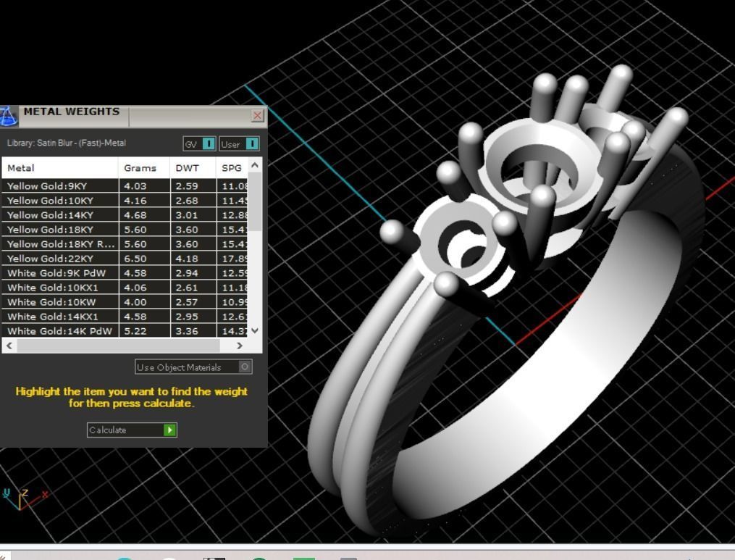The width and height of the screenshot is (735, 560).
Task: Click the Calculate button
Action: 132,430
